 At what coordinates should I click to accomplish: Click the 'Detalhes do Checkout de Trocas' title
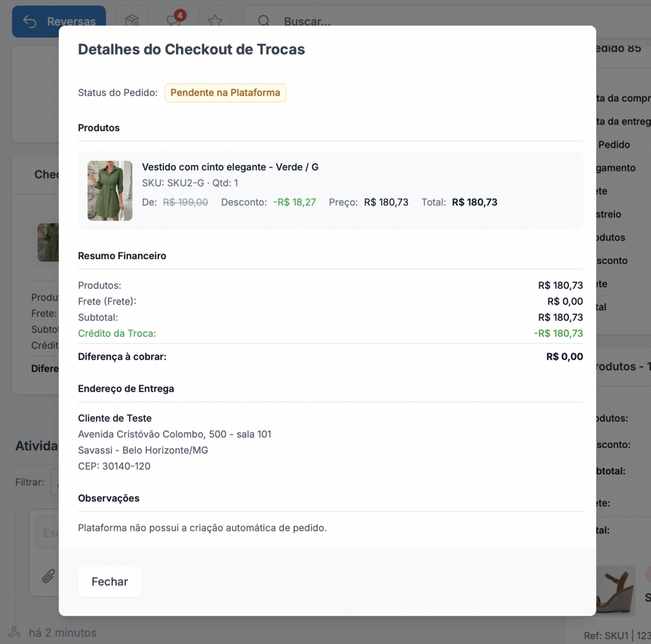coord(191,49)
